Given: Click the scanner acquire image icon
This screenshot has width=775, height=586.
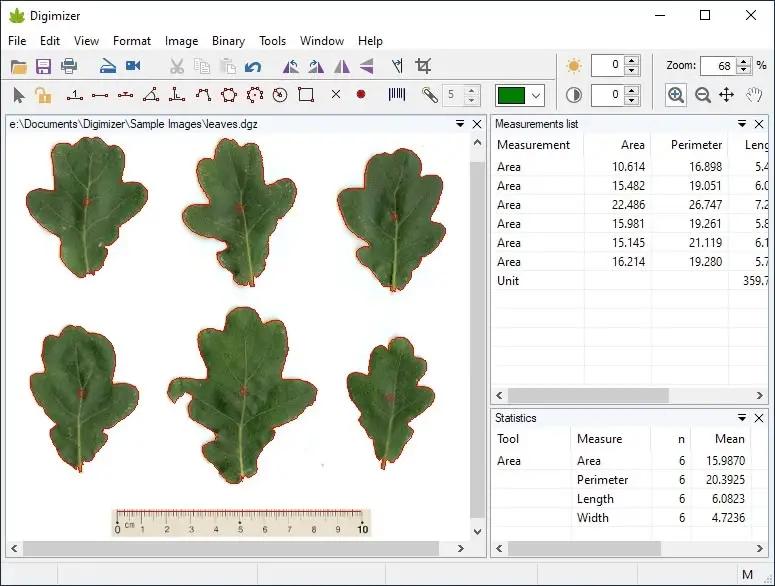Looking at the screenshot, I should pyautogui.click(x=108, y=67).
